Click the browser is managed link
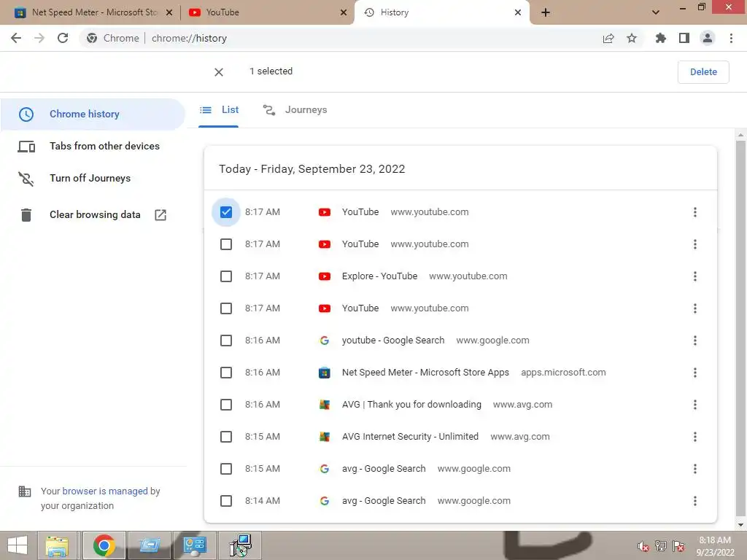Viewport: 747px width, 560px height. (105, 491)
